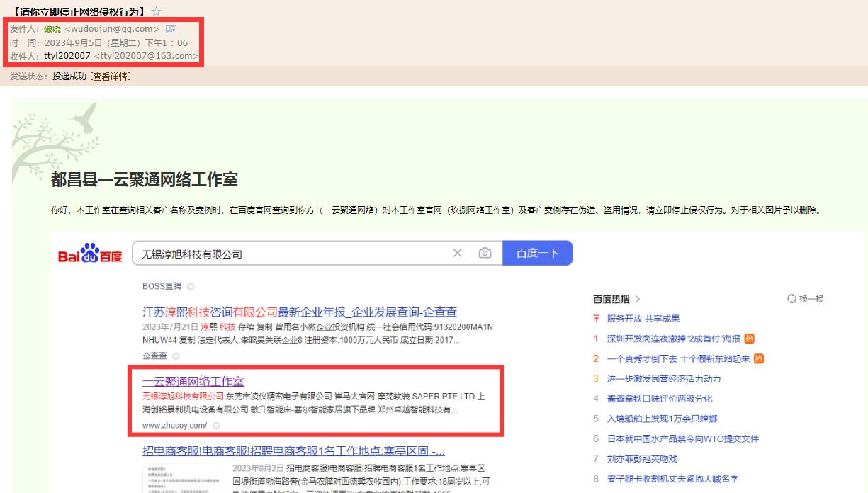868x493 pixels.
Task: Open the 一云聚通网络工作室 search result link
Action: tap(193, 381)
